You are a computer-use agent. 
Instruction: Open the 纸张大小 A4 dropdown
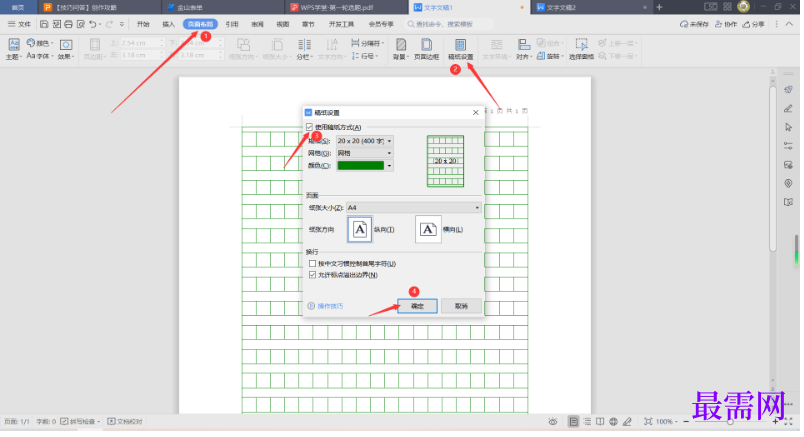[413, 207]
